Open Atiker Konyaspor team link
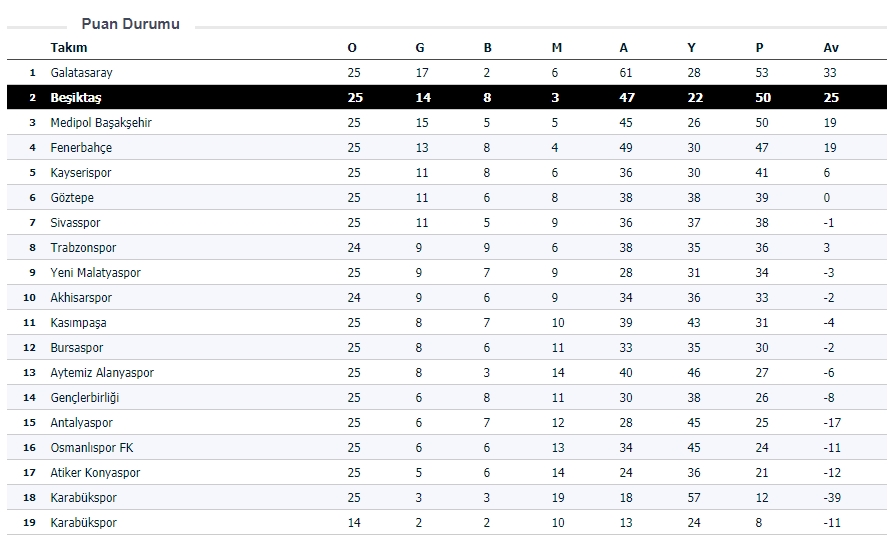This screenshot has height=538, width=893. click(95, 473)
